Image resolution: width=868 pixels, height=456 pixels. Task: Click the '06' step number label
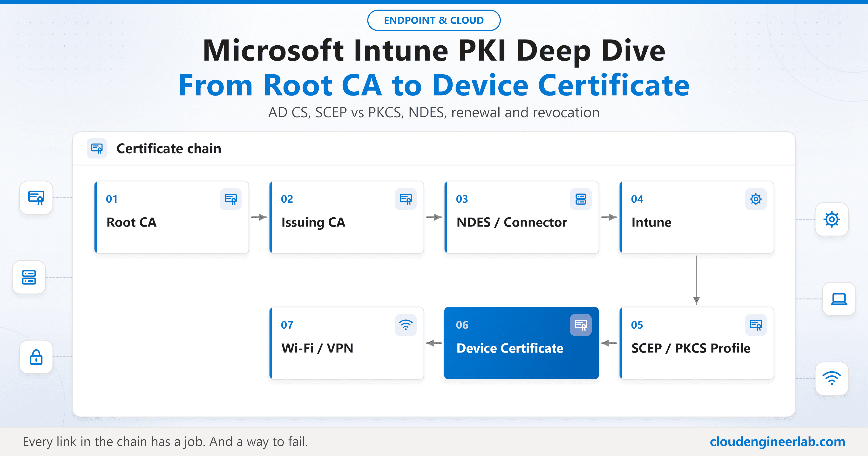[x=462, y=325]
